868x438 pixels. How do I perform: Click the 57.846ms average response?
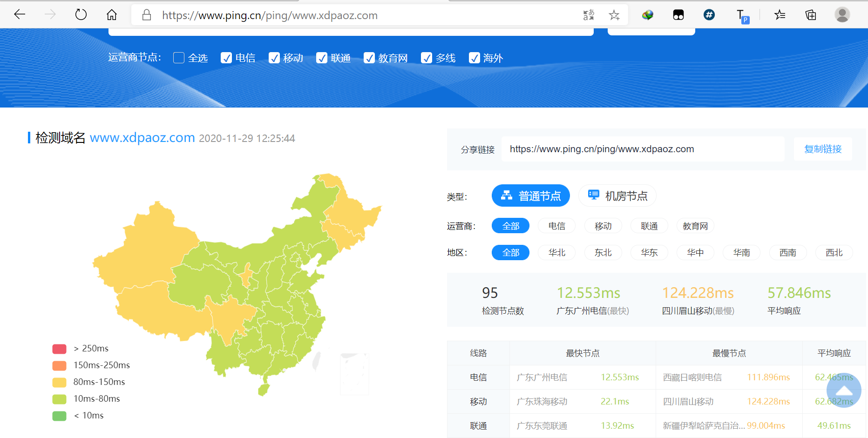coord(799,293)
